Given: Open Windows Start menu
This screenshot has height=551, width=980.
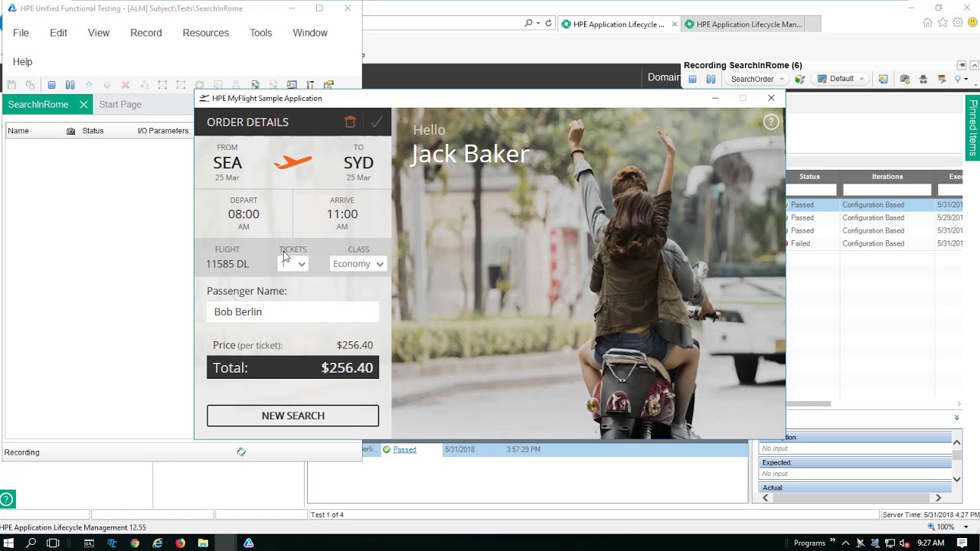Looking at the screenshot, I should click(9, 543).
